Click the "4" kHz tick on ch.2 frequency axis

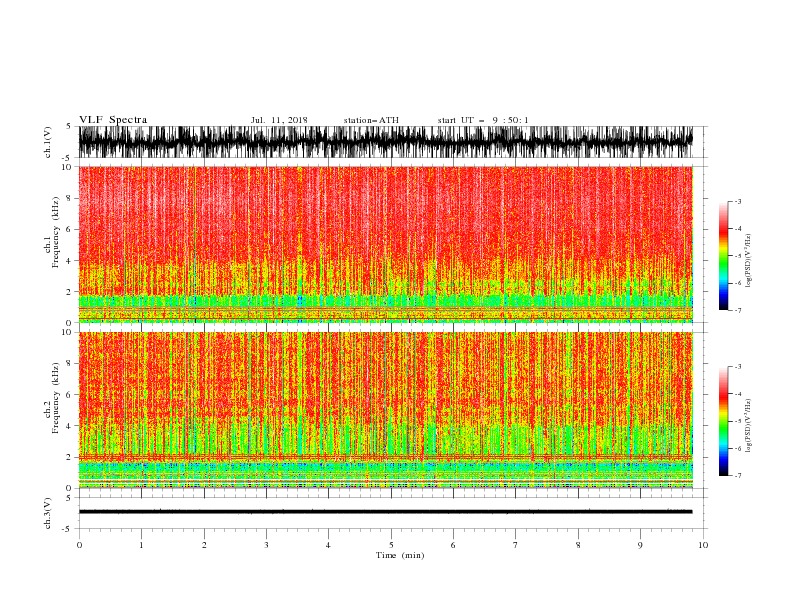click(71, 426)
